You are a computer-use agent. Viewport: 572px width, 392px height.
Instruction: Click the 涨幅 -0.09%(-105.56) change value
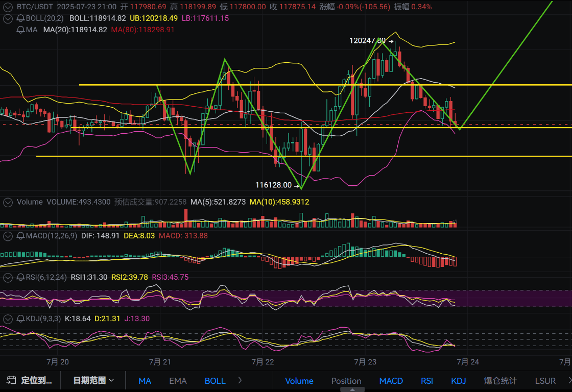[354, 7]
